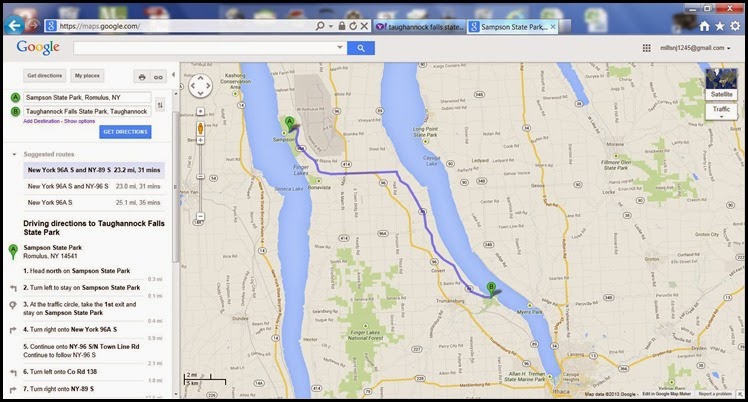Print directions using printer icon

coord(142,77)
